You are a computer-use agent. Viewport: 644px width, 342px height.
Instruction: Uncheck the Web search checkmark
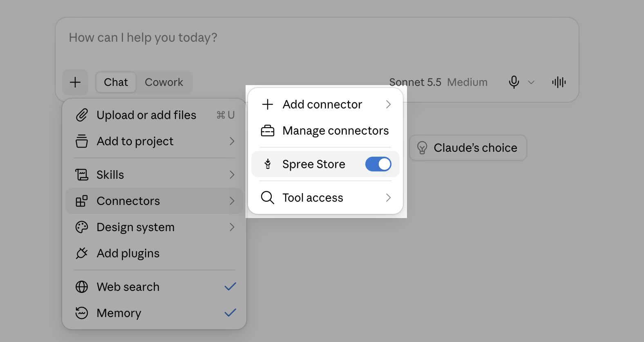click(x=230, y=286)
